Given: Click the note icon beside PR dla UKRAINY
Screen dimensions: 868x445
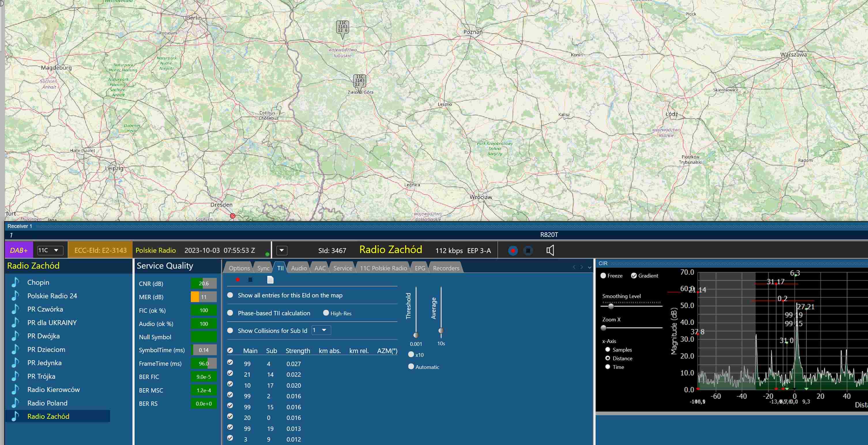Looking at the screenshot, I should (x=15, y=323).
